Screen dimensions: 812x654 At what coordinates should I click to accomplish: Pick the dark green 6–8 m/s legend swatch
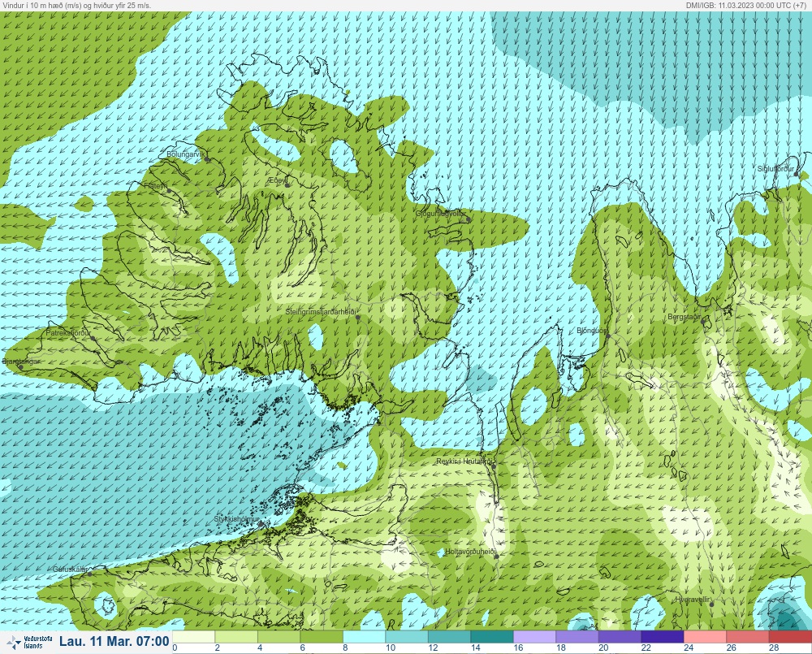point(322,636)
